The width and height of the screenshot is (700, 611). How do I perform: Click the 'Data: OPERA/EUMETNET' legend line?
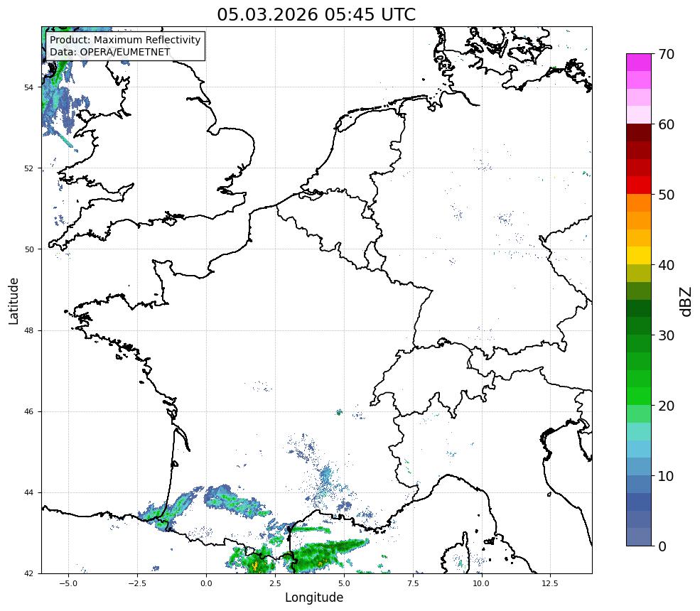(110, 52)
